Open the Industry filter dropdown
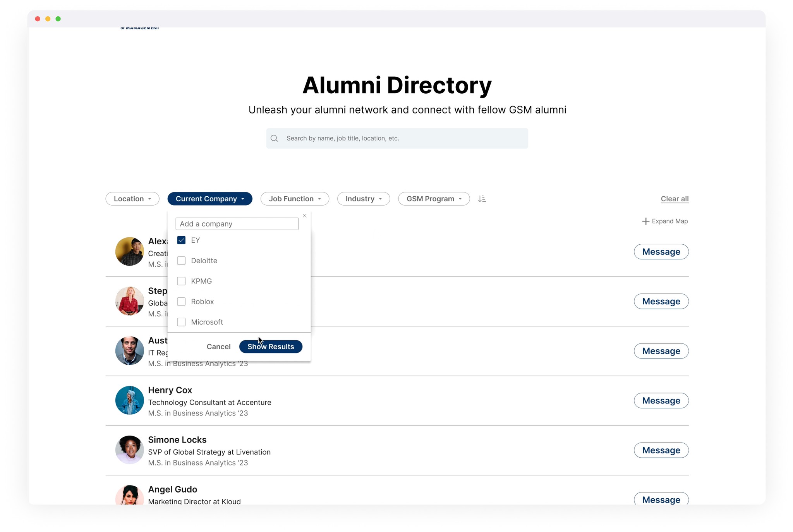This screenshot has height=532, width=793. click(x=363, y=199)
